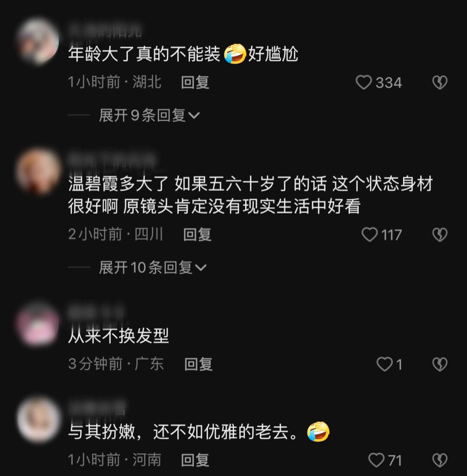
Task: Open avatar of 温碧霞 comment author
Action: 38,171
